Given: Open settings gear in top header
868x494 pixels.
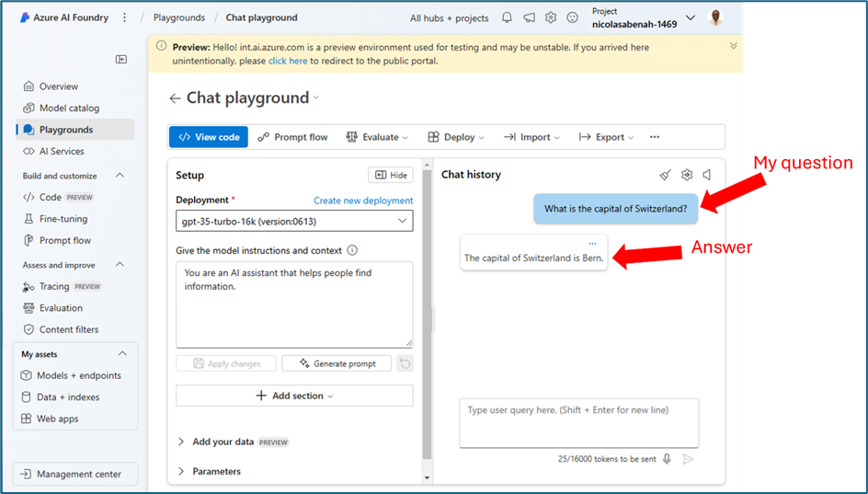Looking at the screenshot, I should 550,17.
